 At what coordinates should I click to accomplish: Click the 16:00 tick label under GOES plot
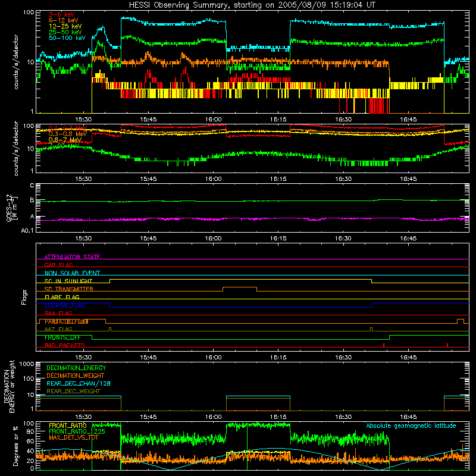(214, 239)
